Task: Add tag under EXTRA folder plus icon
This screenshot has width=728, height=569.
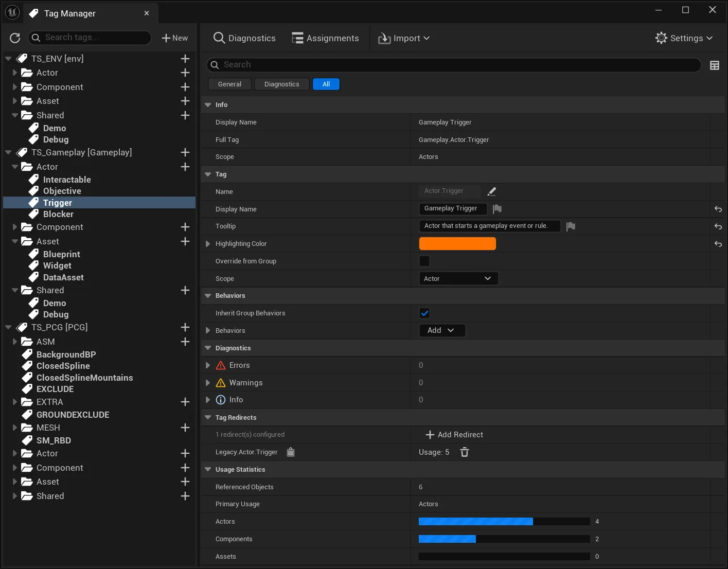Action: point(185,402)
